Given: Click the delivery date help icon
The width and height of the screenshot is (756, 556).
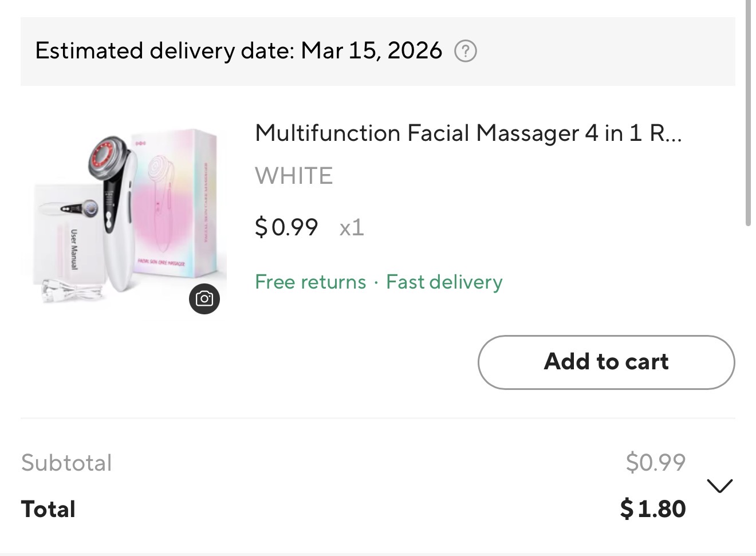Looking at the screenshot, I should pyautogui.click(x=465, y=52).
